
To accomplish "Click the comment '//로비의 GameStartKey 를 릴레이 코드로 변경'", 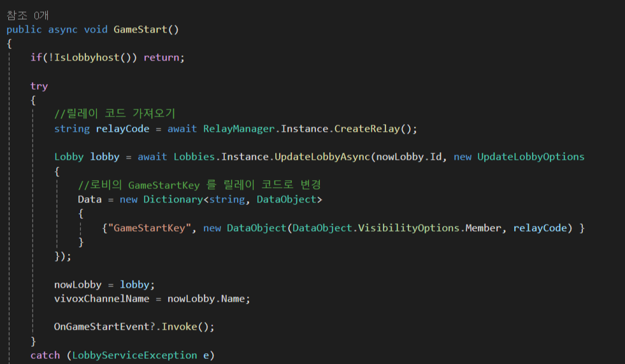I will point(199,185).
